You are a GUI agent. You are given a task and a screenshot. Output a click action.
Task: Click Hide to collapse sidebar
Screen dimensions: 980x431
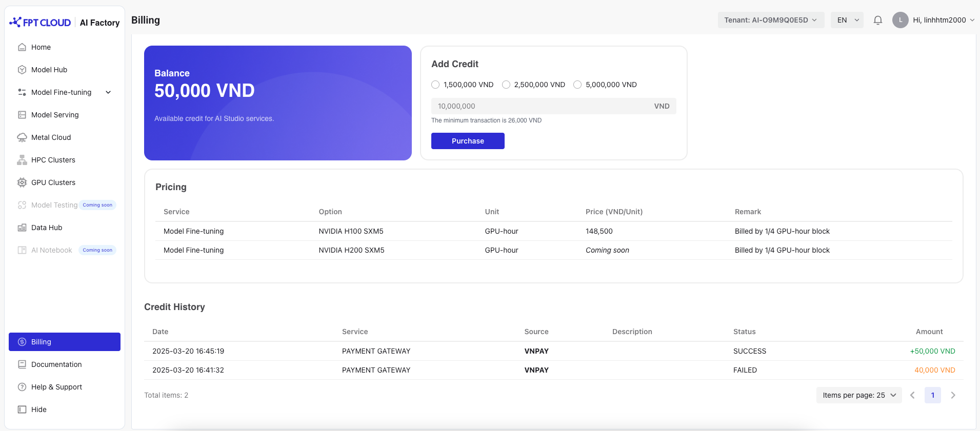[x=65, y=409]
